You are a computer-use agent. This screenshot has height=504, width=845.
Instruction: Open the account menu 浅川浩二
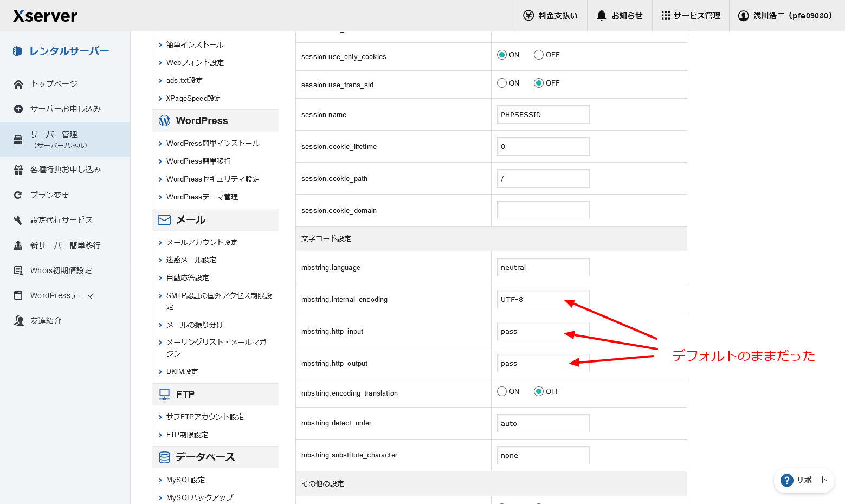click(786, 16)
